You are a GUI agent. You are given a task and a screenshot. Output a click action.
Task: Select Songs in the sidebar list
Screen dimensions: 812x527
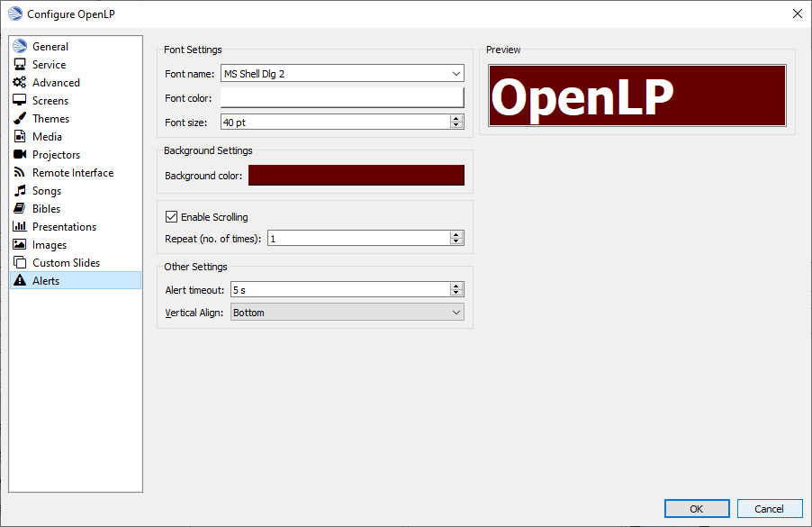75,191
